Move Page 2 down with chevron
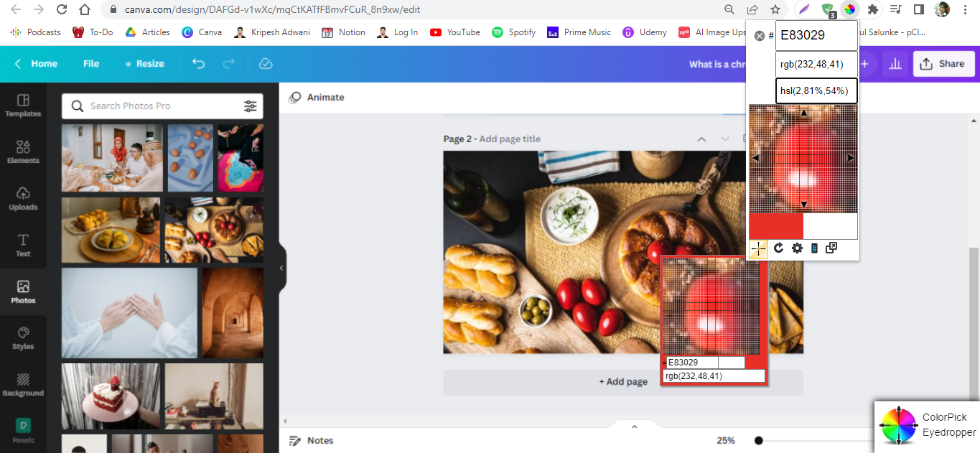 pyautogui.click(x=725, y=139)
